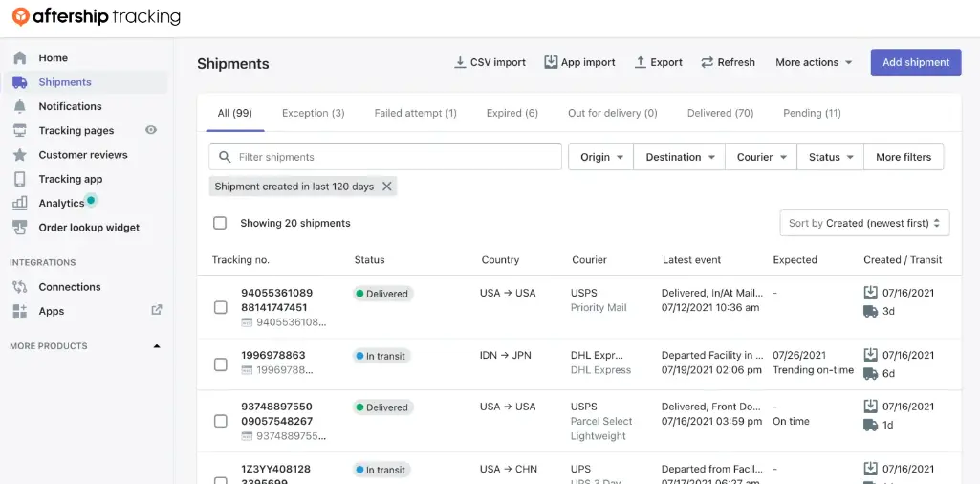Click the Add shipment button

[916, 62]
